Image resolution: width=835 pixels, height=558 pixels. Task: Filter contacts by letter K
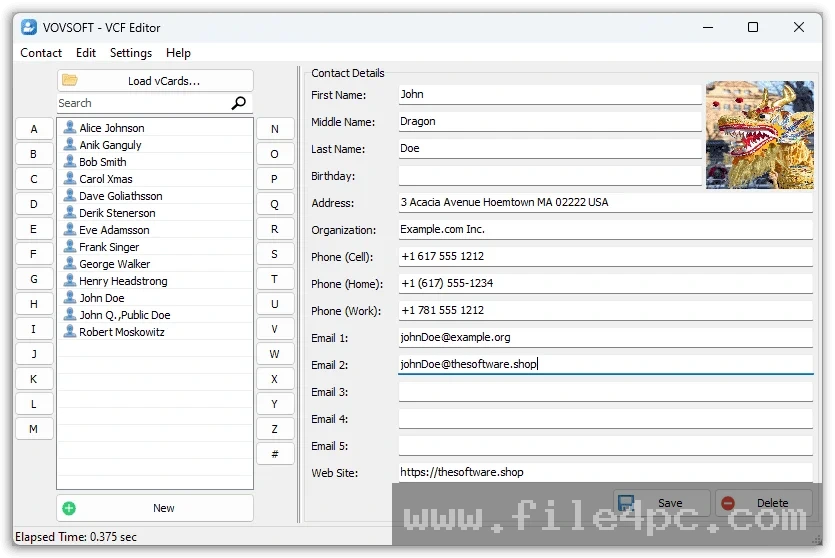pyautogui.click(x=34, y=379)
